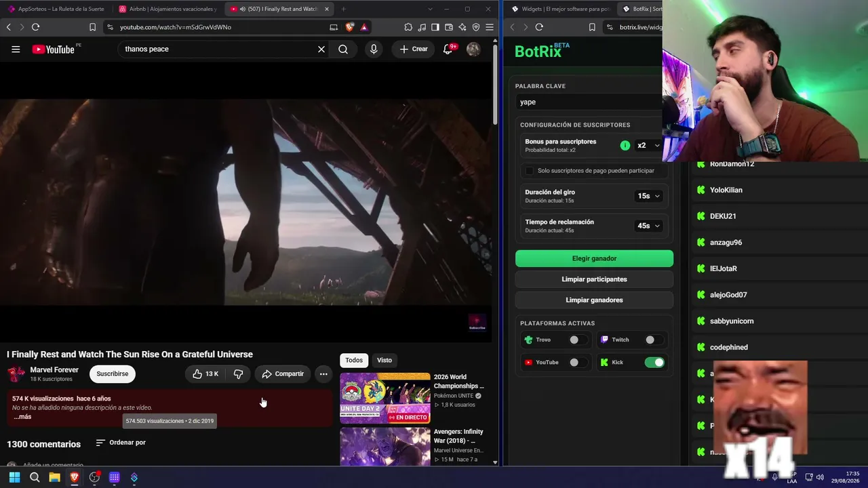
Task: Open the 45s claim time dropdown
Action: (648, 226)
